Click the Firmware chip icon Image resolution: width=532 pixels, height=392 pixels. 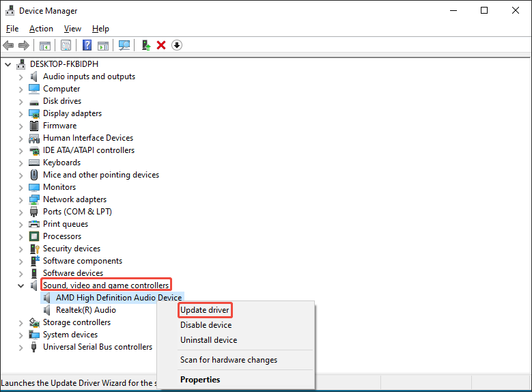tap(34, 126)
